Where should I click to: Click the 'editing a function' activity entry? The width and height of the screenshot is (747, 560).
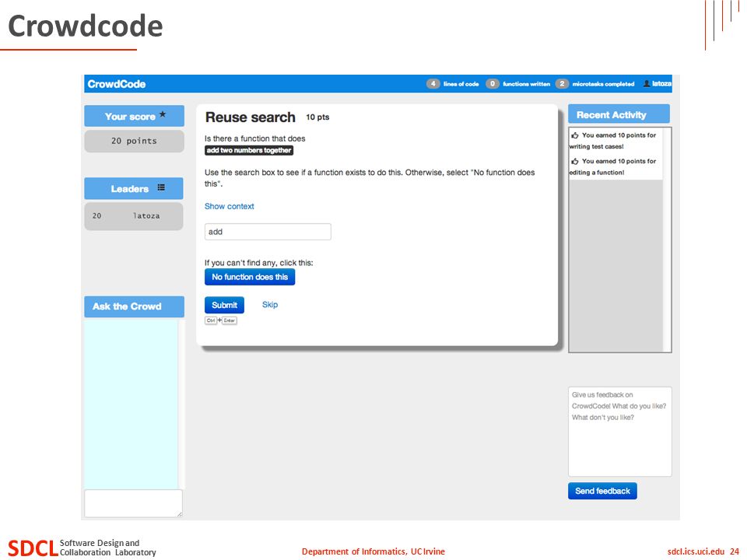(615, 166)
